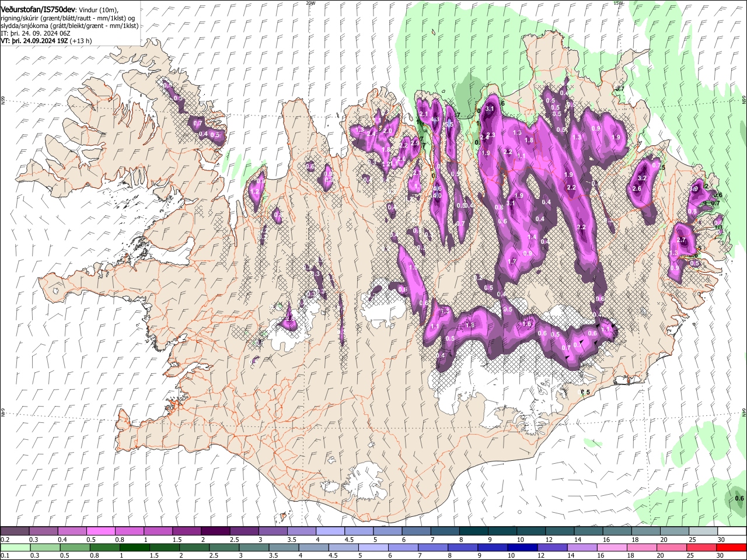Click the palest green 0.1 swatch in the rain legend
The width and height of the screenshot is (747, 560).
pyautogui.click(x=15, y=547)
